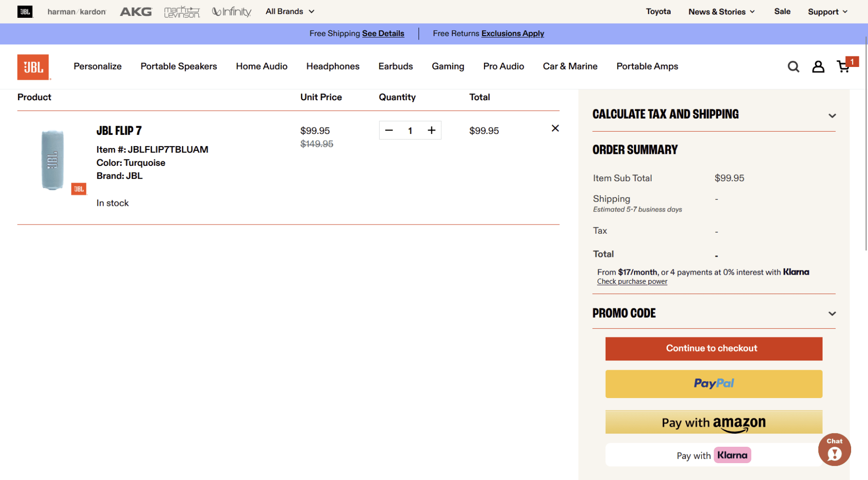868x480 pixels.
Task: Select the harman/kardon brand logo
Action: (x=76, y=11)
